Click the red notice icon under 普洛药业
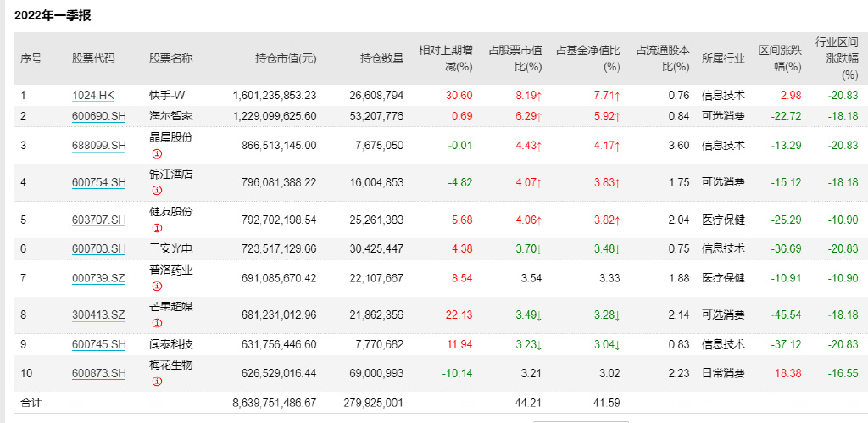868x423 pixels. [156, 287]
